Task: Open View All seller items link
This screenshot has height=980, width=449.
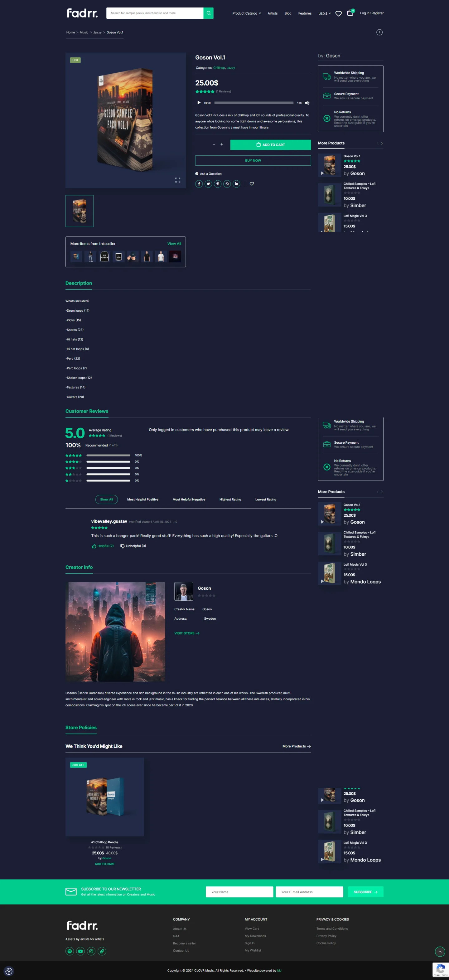Action: (174, 244)
